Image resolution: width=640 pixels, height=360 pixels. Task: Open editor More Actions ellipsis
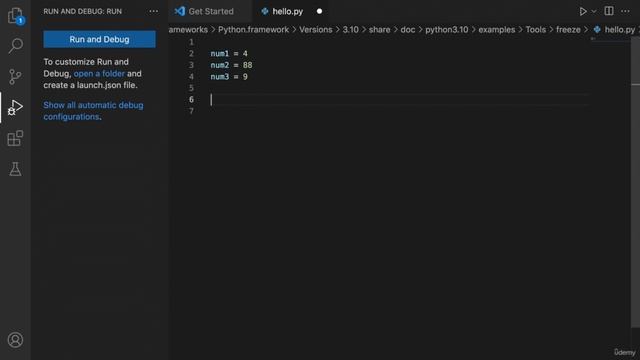coord(625,11)
